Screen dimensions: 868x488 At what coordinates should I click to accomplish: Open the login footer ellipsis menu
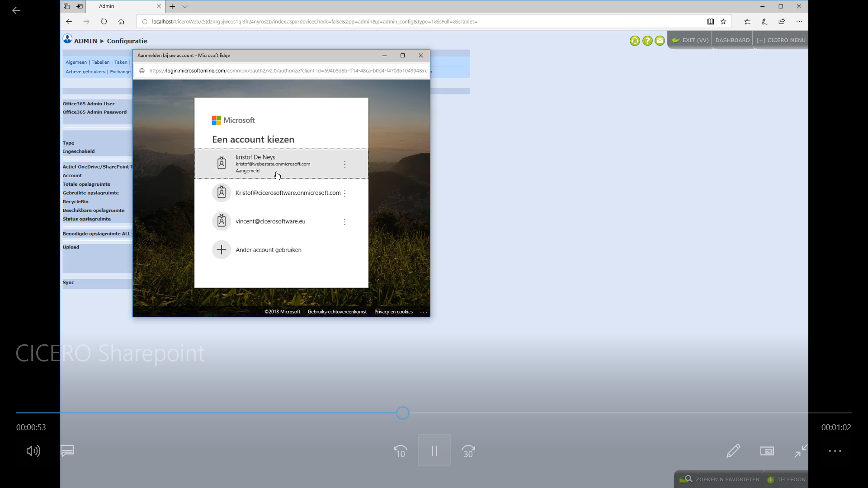pyautogui.click(x=424, y=312)
